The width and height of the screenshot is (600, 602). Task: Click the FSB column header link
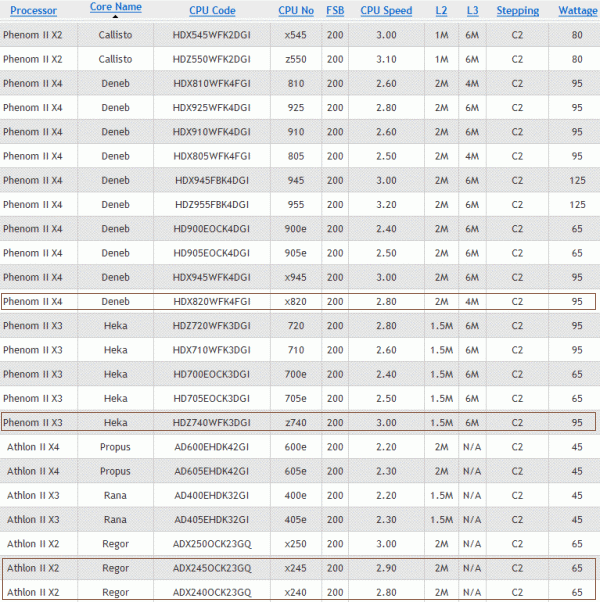pyautogui.click(x=335, y=10)
